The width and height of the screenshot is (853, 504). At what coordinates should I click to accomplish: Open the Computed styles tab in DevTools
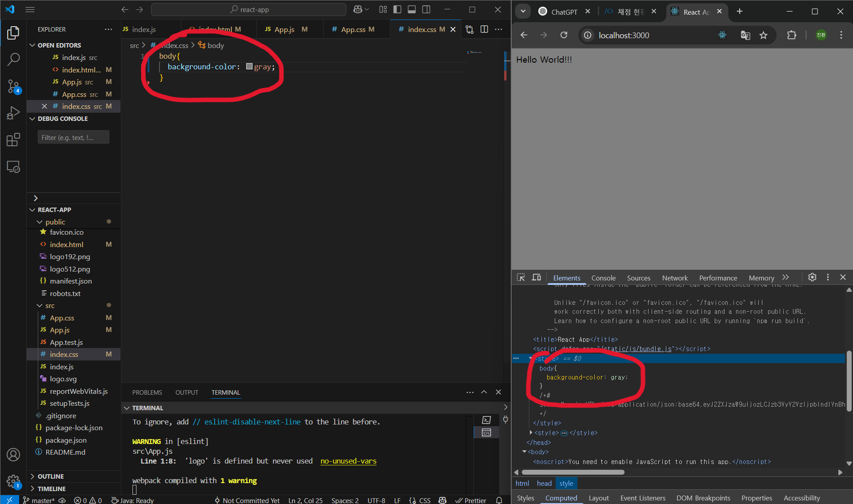point(561,498)
